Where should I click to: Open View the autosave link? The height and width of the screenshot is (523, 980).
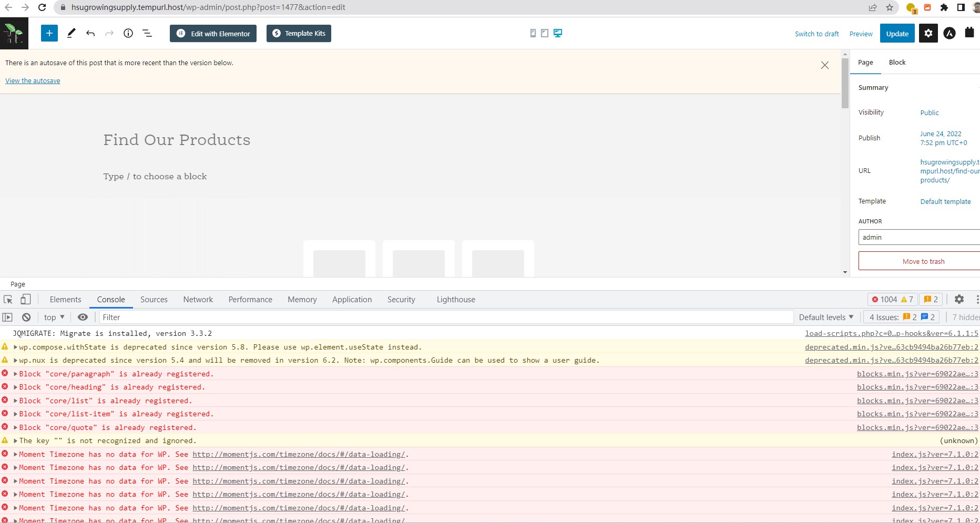click(x=33, y=80)
